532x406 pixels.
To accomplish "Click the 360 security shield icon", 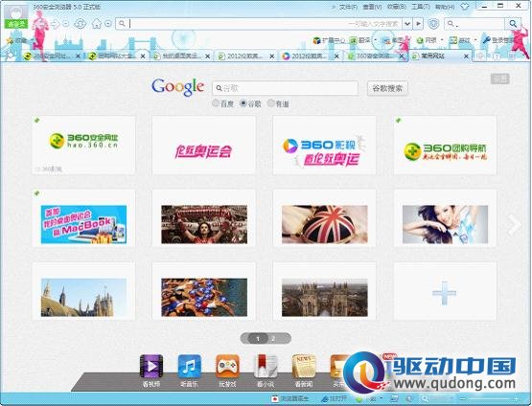I will pos(433,23).
